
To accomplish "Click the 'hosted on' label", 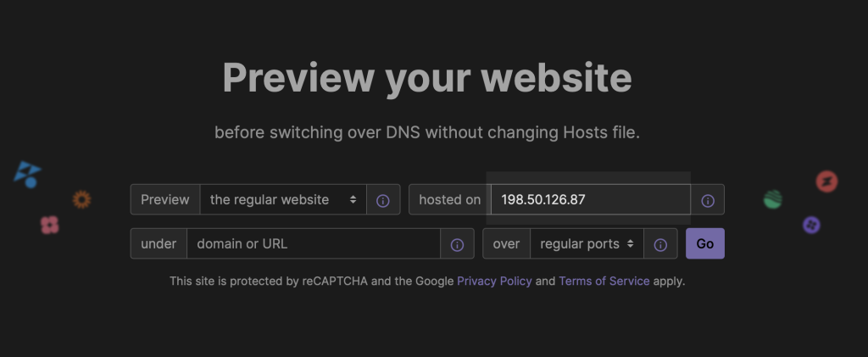I will [x=449, y=200].
